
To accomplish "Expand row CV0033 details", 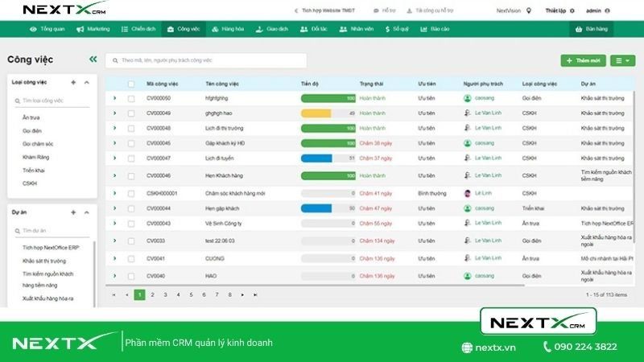I will coord(114,241).
